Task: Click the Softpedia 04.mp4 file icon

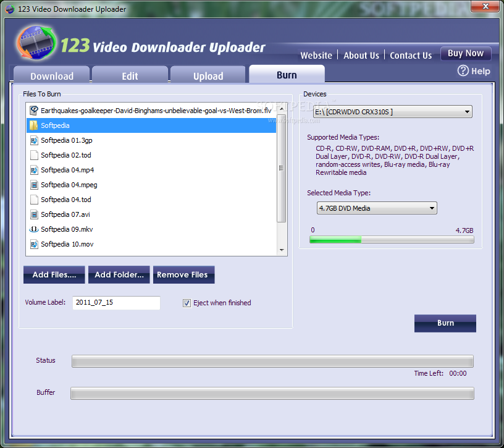Action: (34, 170)
